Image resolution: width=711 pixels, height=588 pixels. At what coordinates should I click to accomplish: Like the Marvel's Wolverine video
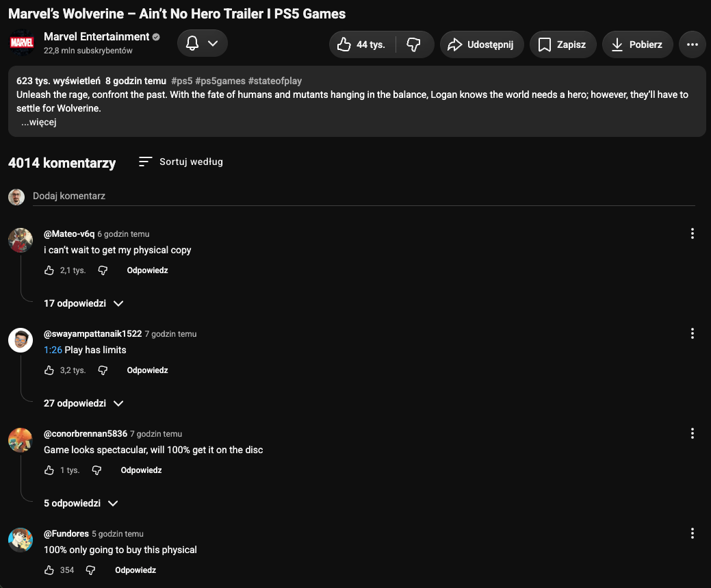tap(362, 44)
